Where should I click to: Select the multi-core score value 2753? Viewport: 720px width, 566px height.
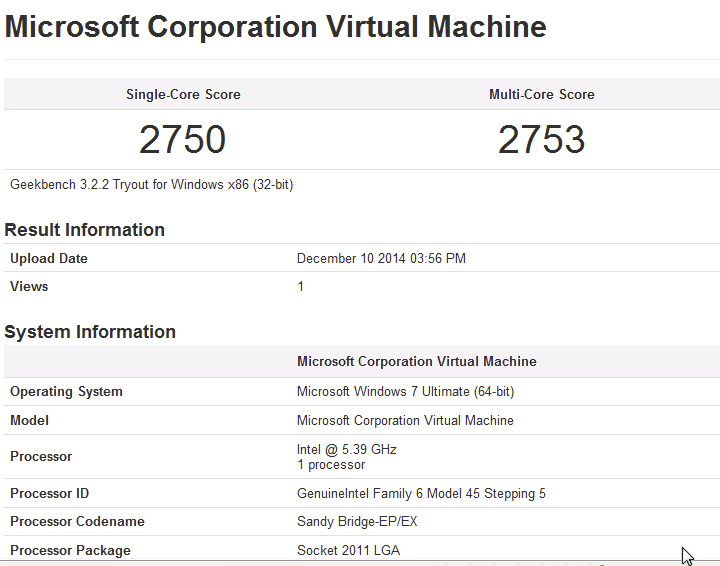point(541,140)
